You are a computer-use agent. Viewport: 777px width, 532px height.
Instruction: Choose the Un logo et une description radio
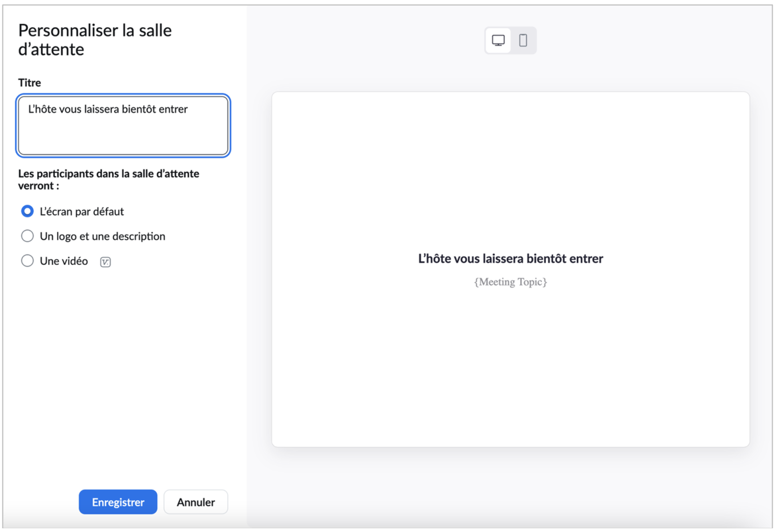pyautogui.click(x=27, y=236)
